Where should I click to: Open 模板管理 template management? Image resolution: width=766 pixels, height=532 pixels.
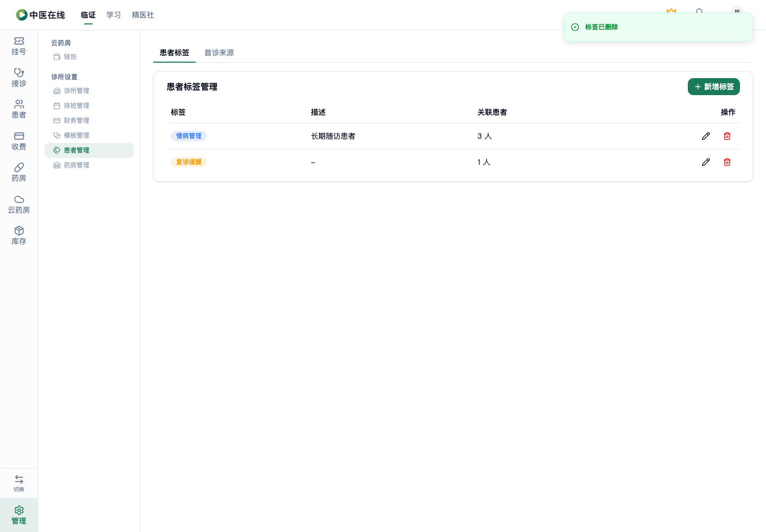(x=89, y=136)
